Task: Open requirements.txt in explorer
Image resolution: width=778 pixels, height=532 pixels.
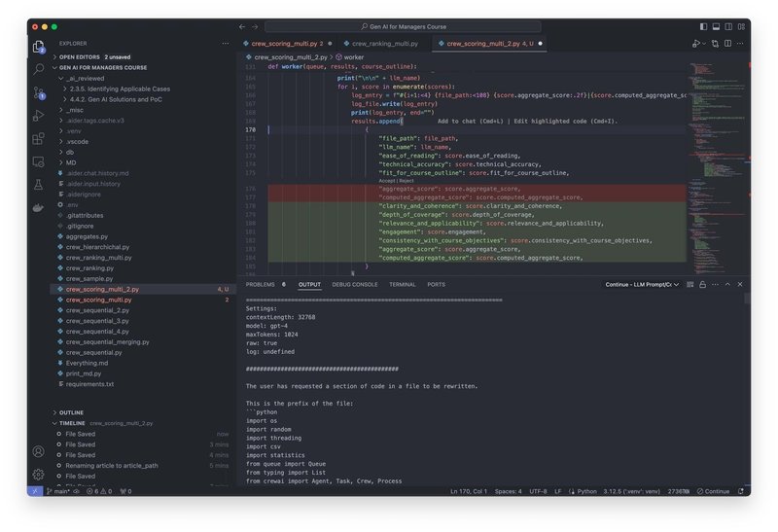Action: pyautogui.click(x=89, y=384)
